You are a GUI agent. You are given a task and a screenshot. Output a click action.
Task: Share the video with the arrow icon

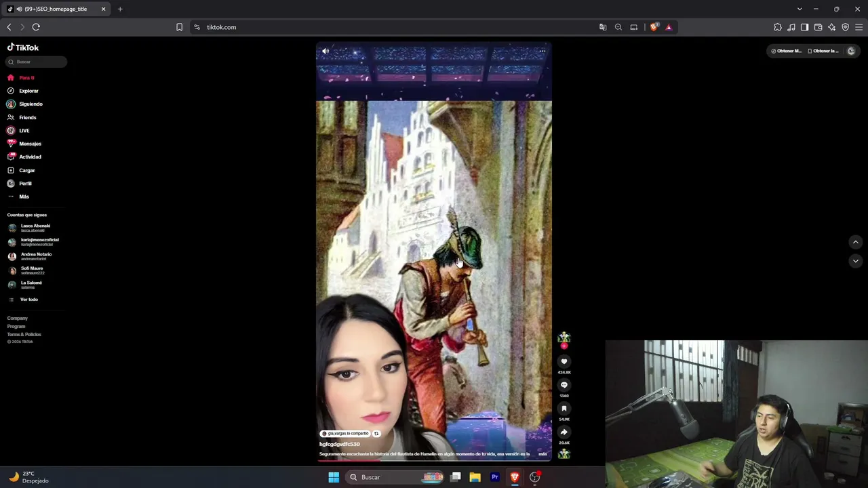click(x=564, y=432)
